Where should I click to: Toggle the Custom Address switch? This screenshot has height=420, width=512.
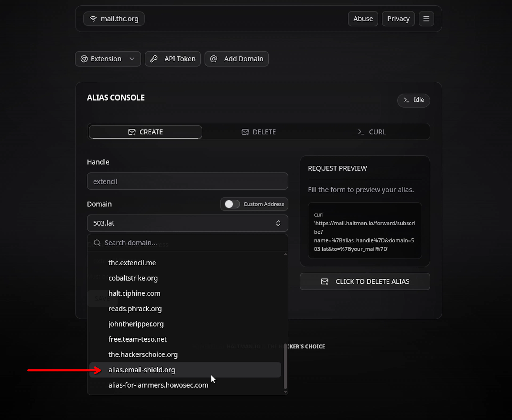click(232, 204)
